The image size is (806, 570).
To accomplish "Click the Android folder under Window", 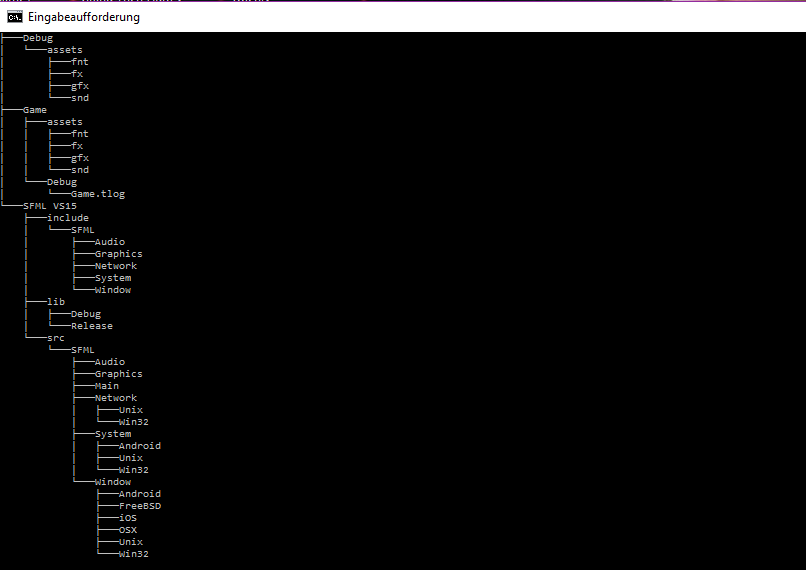I will (140, 494).
